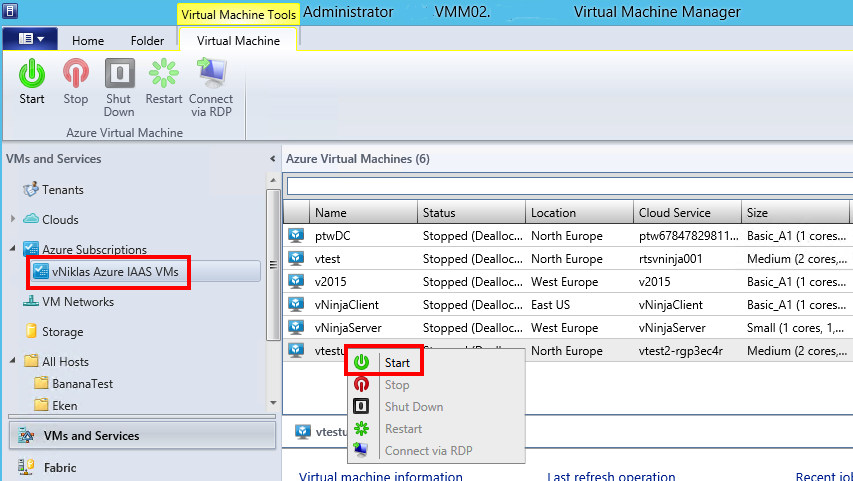Screen dimensions: 853x481
Task: Switch to the Folder tab
Action: click(x=147, y=41)
